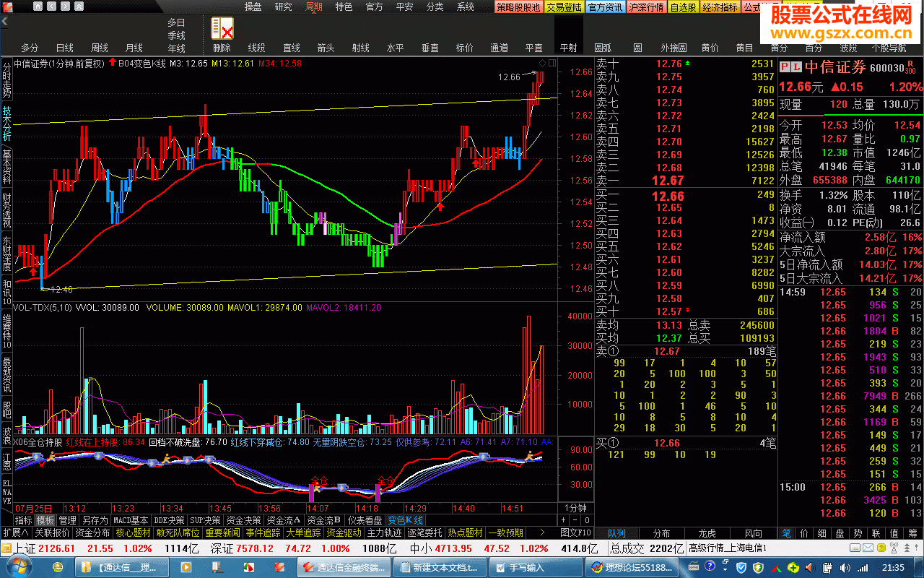Select the 射线 ray tool
This screenshot has width=924, height=578.
(x=360, y=48)
